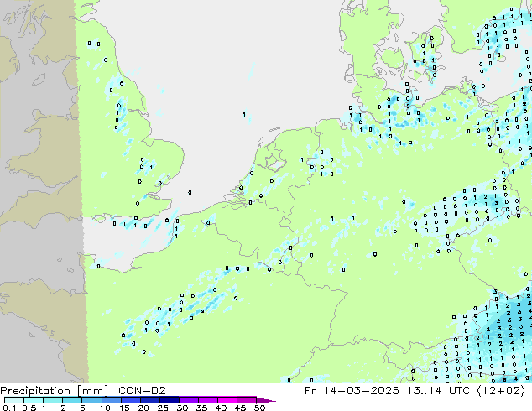Click the 'Fr 14-03-2025' date text
532x411 pixels.
click(352, 391)
